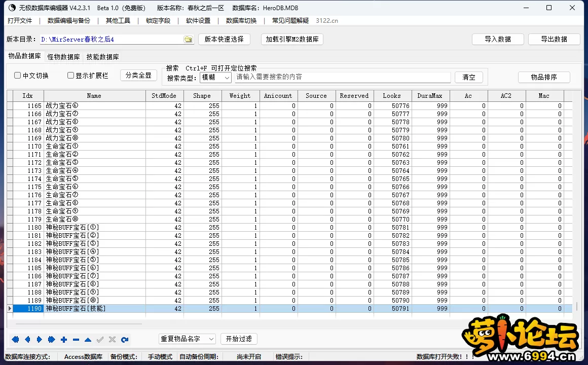Click the 导入数据 button
The width and height of the screenshot is (588, 365).
[x=497, y=40]
